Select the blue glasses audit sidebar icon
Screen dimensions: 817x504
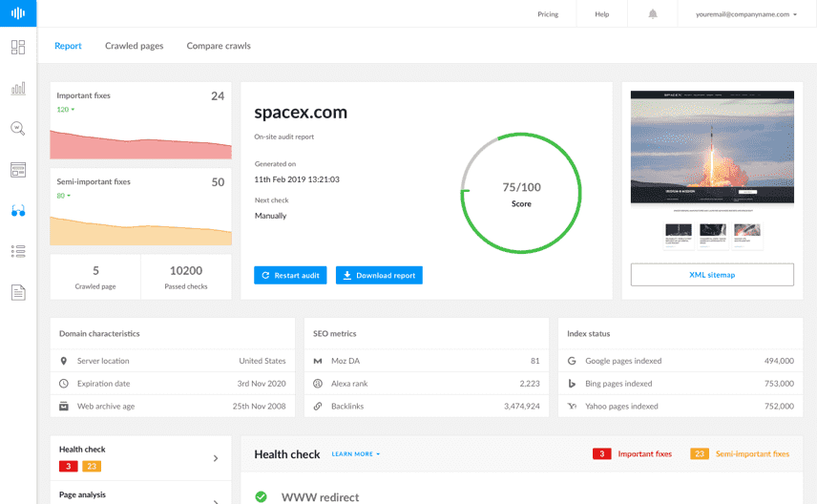point(18,211)
